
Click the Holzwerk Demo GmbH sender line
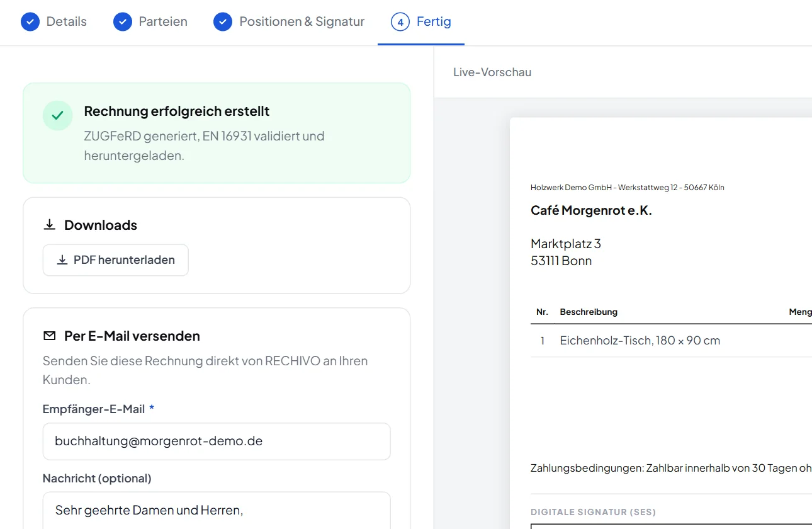(627, 188)
